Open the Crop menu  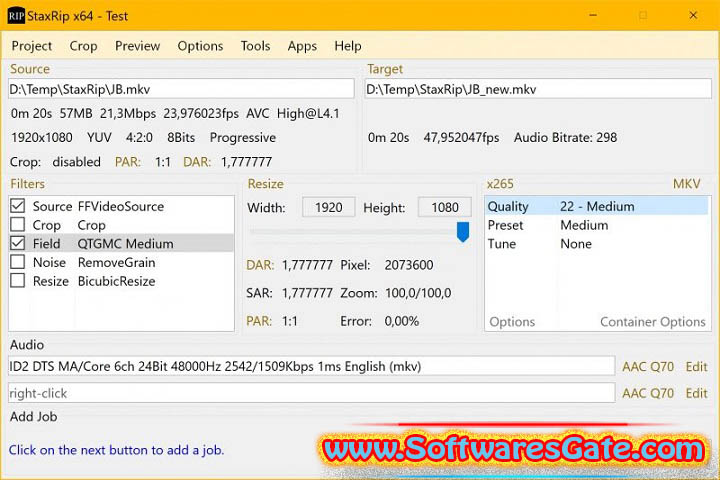click(84, 46)
